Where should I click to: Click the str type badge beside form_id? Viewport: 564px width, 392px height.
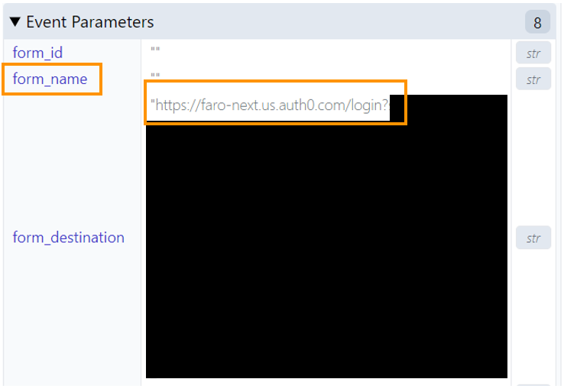click(533, 53)
